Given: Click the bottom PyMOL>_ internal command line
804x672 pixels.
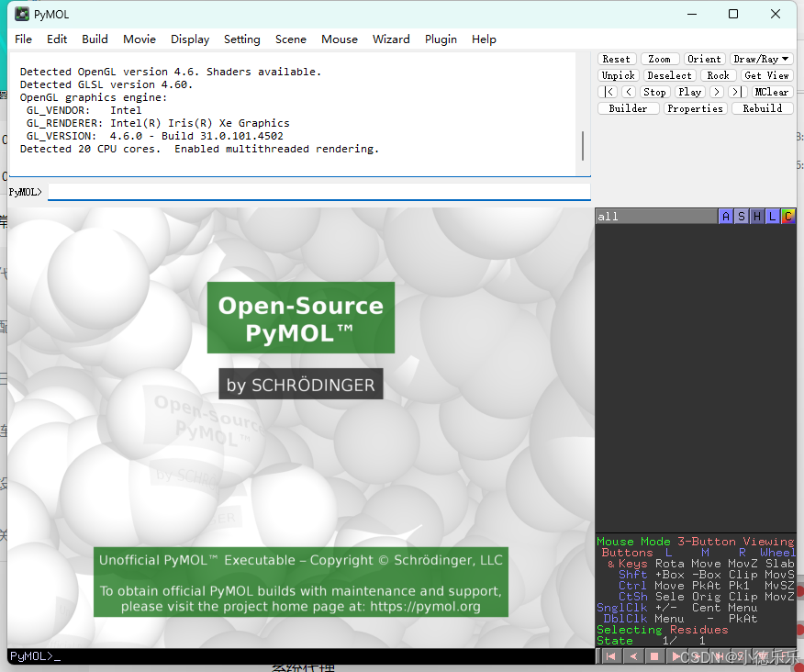Looking at the screenshot, I should pyautogui.click(x=300, y=656).
